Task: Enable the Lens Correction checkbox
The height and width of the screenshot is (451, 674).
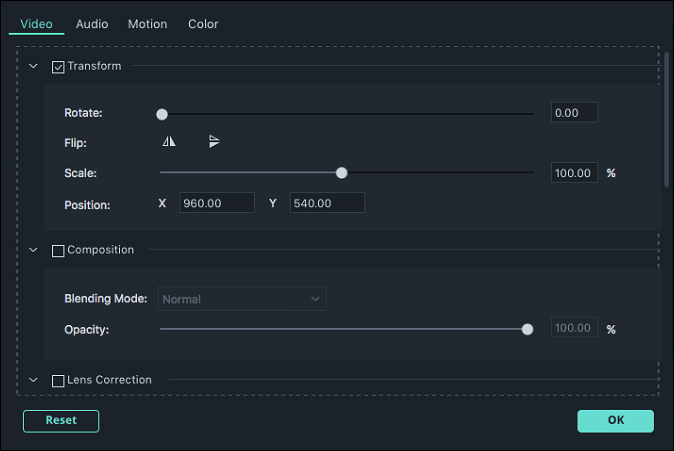Action: [58, 381]
